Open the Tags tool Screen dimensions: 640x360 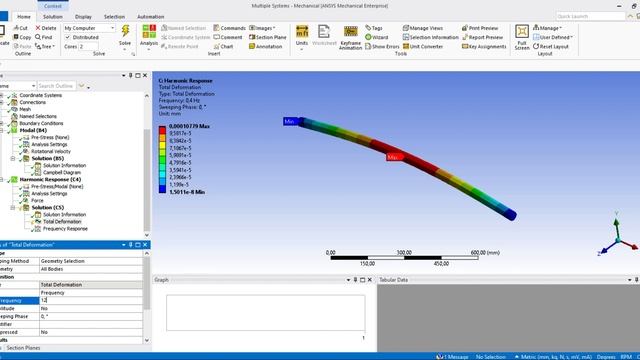click(x=374, y=28)
